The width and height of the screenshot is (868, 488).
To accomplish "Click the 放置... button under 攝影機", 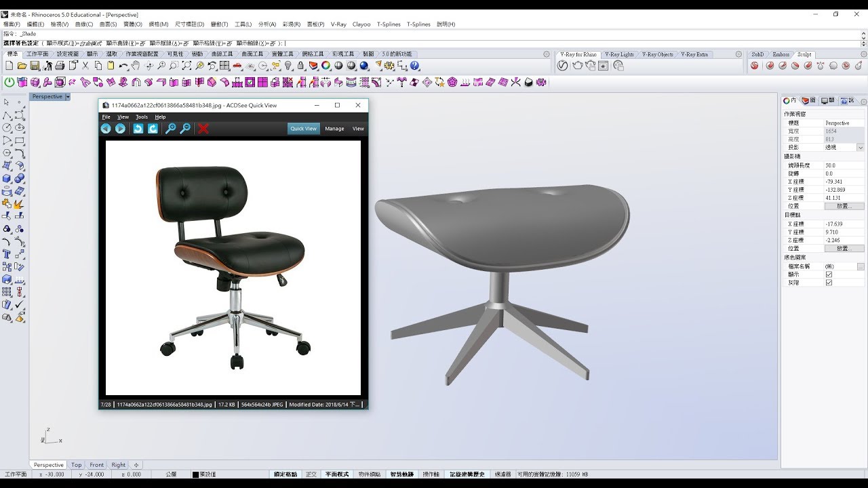I will coord(844,206).
